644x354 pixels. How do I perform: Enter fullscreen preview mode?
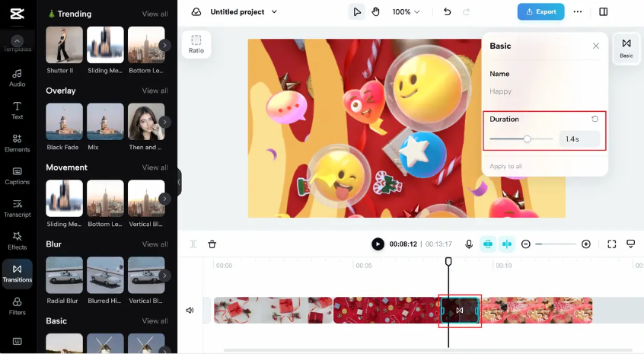coord(611,244)
